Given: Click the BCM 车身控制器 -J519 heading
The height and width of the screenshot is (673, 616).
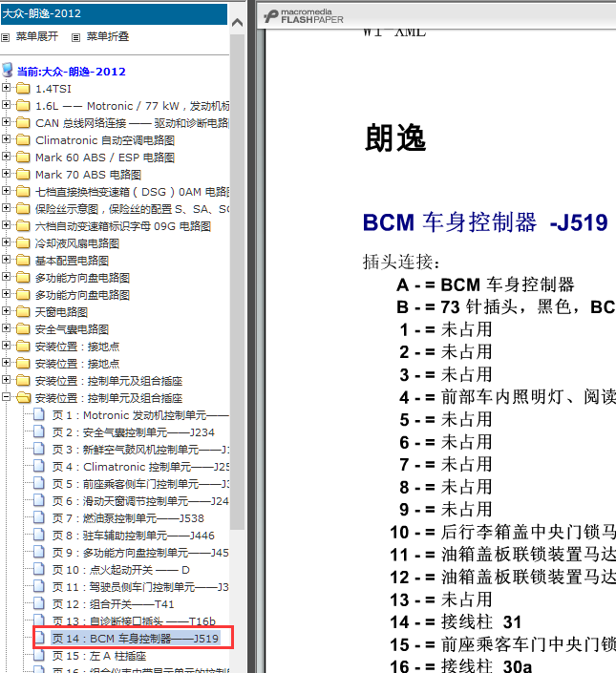Looking at the screenshot, I should [x=485, y=222].
